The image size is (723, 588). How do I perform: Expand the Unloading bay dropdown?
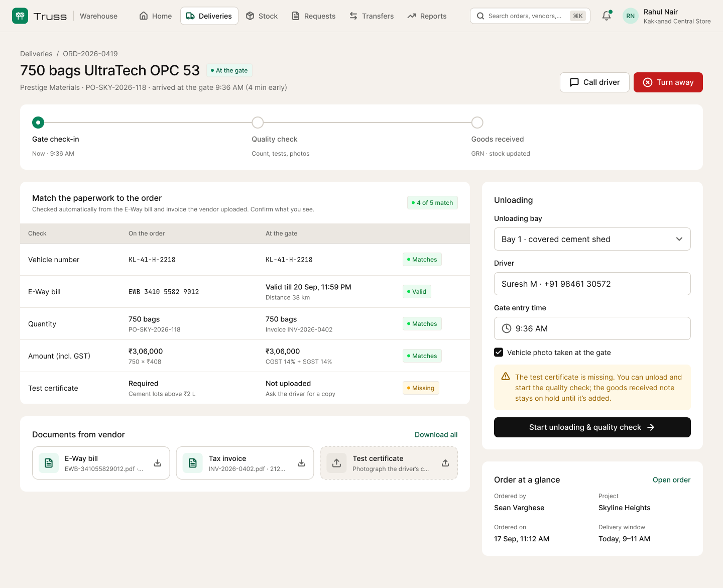[x=592, y=239]
